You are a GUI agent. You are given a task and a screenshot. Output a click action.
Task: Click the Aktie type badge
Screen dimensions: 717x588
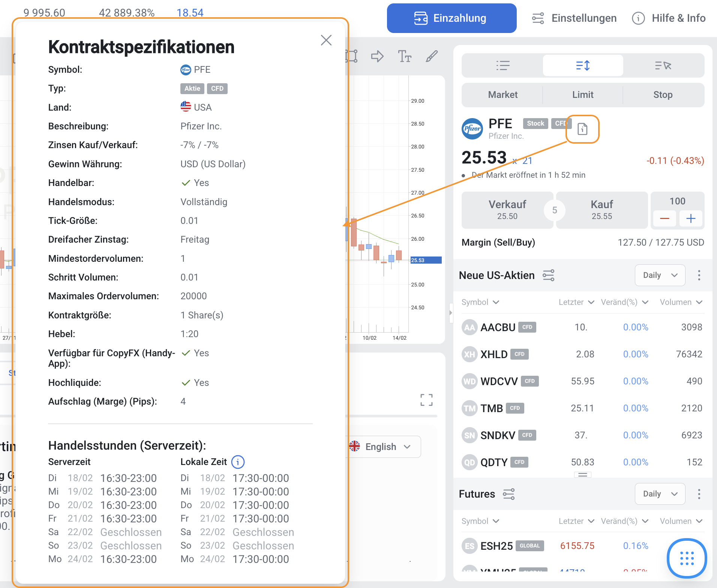point(192,88)
